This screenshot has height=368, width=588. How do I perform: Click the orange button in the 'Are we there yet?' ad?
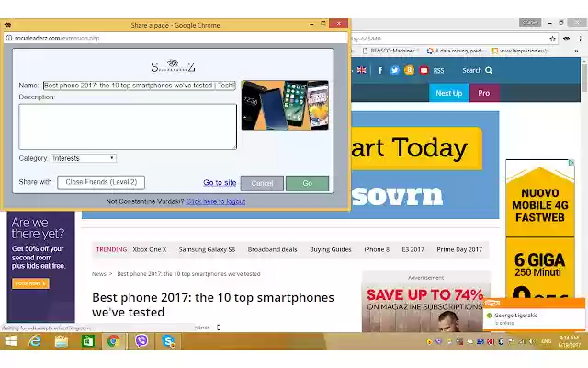point(30,283)
